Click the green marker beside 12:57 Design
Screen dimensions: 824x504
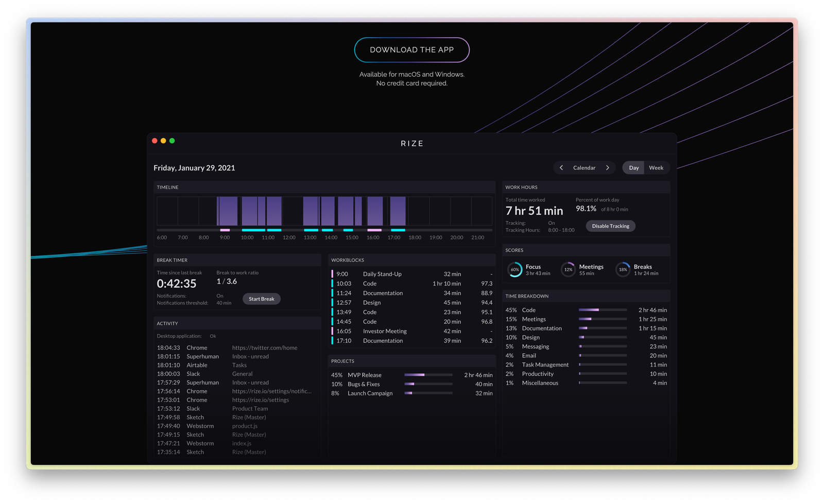pos(333,302)
